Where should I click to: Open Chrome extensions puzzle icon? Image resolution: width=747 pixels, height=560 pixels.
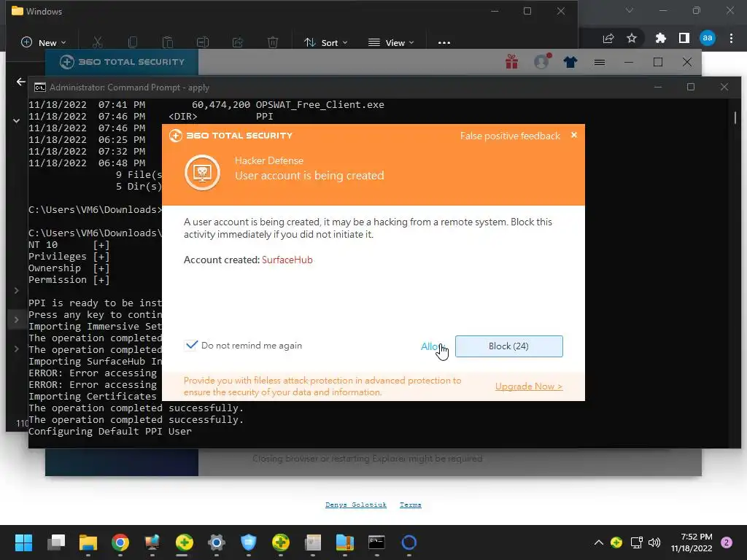[x=660, y=38]
